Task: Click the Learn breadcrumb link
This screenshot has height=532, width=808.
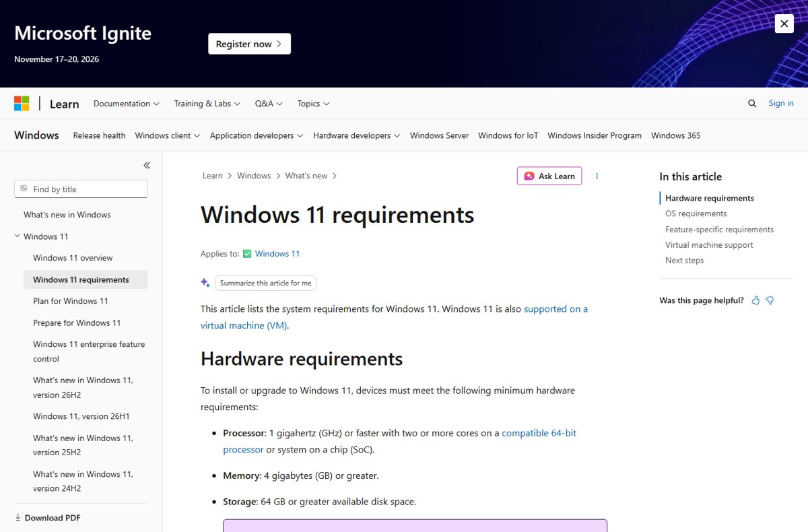Action: 212,176
